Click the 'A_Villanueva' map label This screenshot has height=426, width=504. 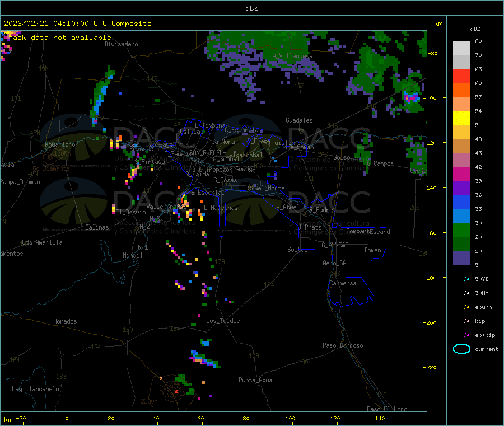[292, 56]
